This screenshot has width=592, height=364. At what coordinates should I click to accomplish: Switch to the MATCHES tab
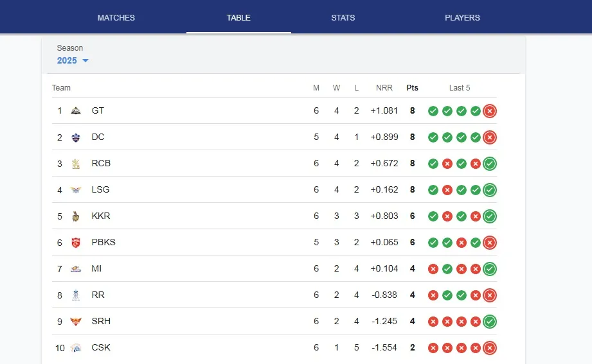(116, 17)
